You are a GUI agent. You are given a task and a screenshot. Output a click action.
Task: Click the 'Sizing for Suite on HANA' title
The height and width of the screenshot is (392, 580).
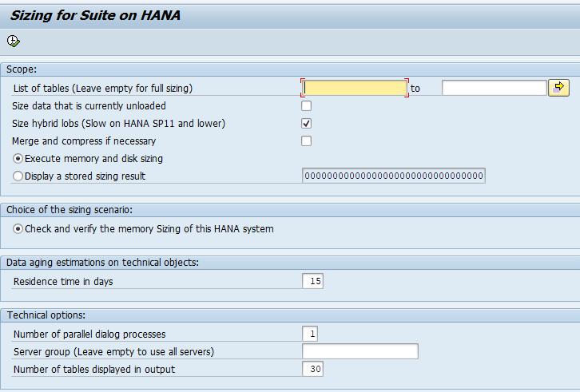pyautogui.click(x=95, y=15)
